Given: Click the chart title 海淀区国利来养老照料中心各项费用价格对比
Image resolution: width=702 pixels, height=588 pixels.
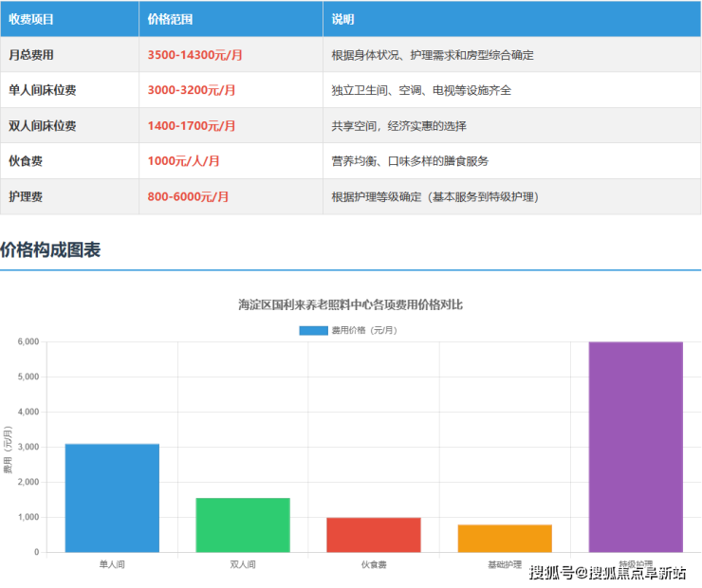Looking at the screenshot, I should (350, 304).
